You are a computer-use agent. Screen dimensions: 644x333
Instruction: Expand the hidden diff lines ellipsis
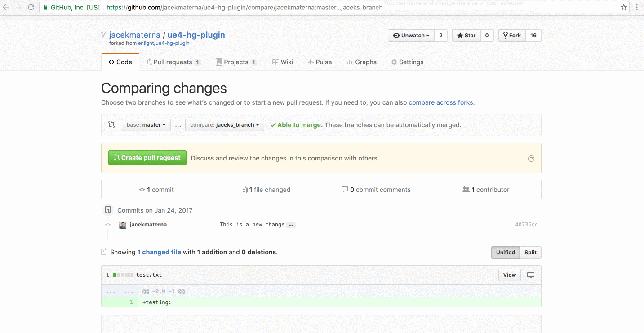(119, 291)
